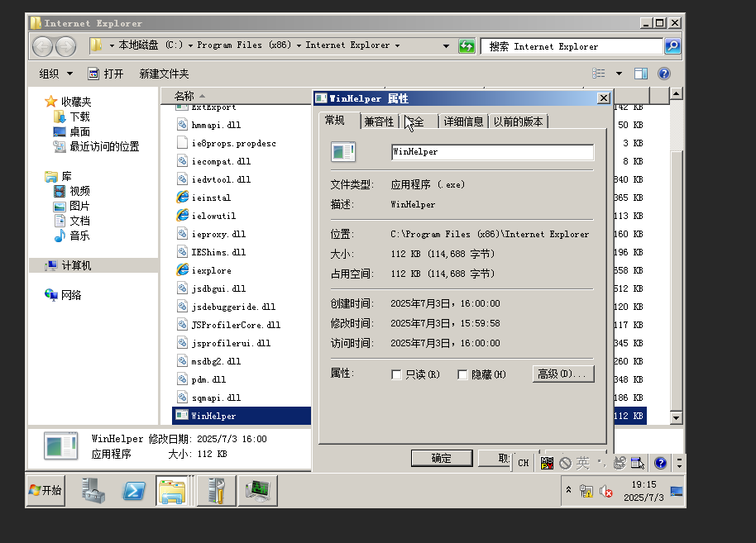Click the Start (开始) button
Viewport: 756px width, 543px height.
coord(45,490)
